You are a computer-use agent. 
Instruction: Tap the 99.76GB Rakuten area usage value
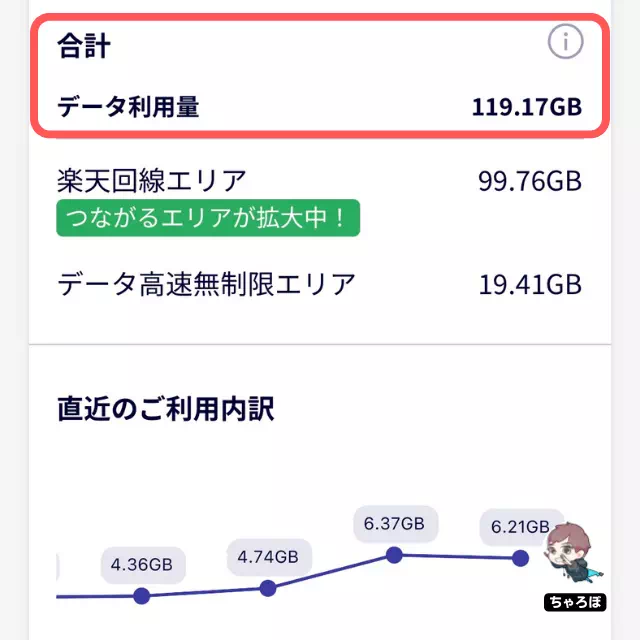pyautogui.click(x=530, y=181)
